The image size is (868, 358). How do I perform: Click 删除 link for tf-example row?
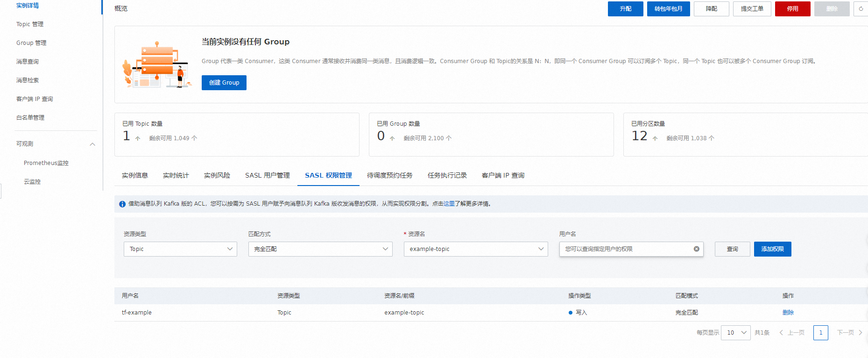click(788, 313)
